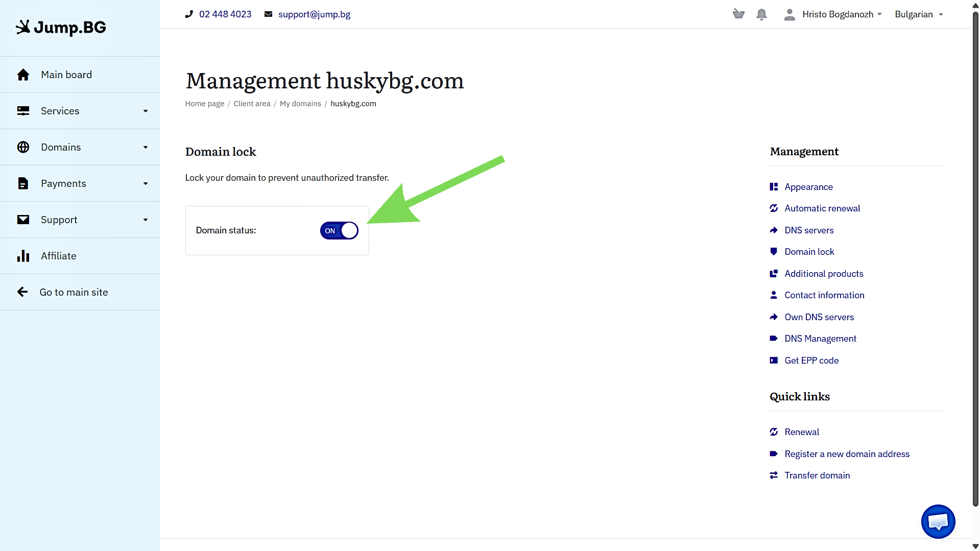Click the support@jump.bg email link
Viewport: 980px width, 551px height.
click(314, 14)
